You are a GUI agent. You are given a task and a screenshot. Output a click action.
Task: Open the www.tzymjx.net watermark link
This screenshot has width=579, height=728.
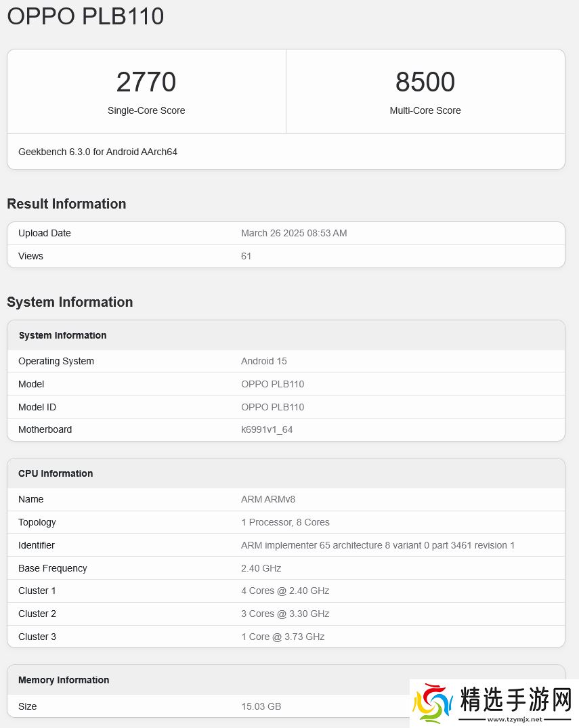pos(515,719)
